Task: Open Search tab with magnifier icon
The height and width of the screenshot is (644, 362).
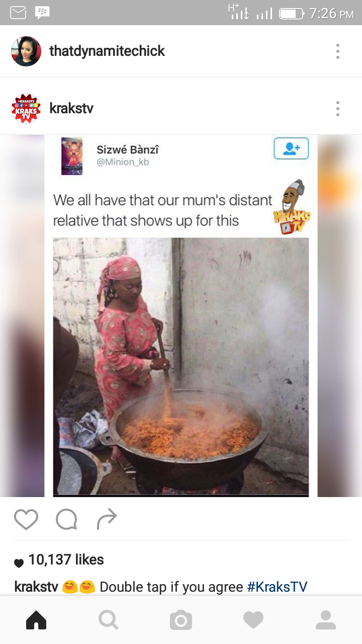Action: 109,620
